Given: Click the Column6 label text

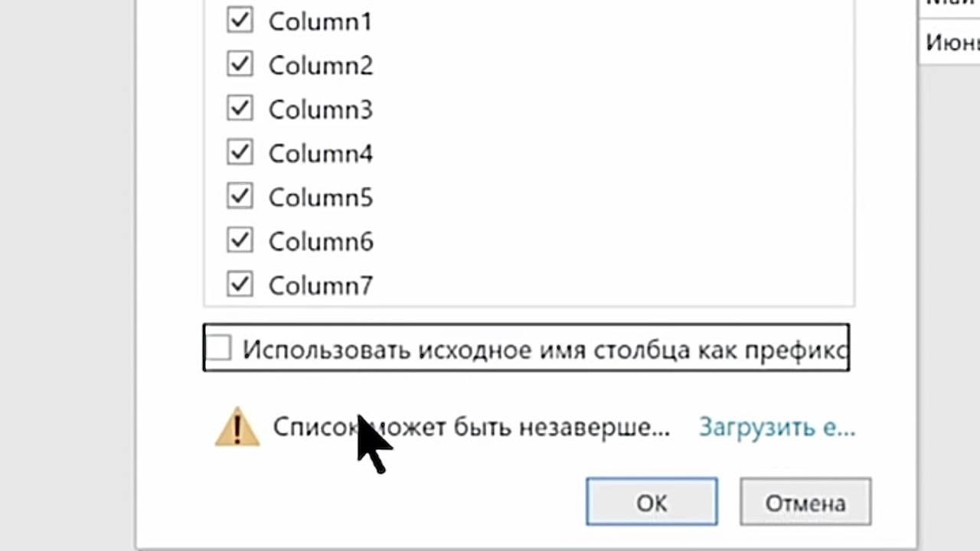Looking at the screenshot, I should click(320, 242).
